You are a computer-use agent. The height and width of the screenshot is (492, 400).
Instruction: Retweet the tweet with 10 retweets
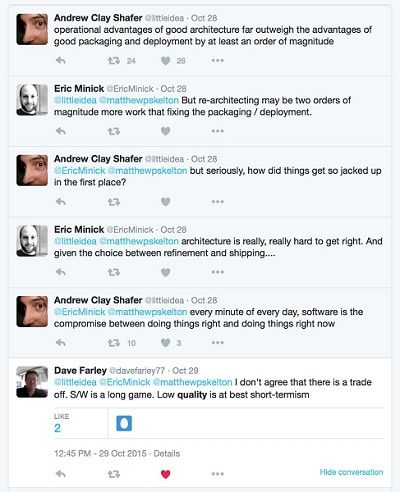pos(114,343)
